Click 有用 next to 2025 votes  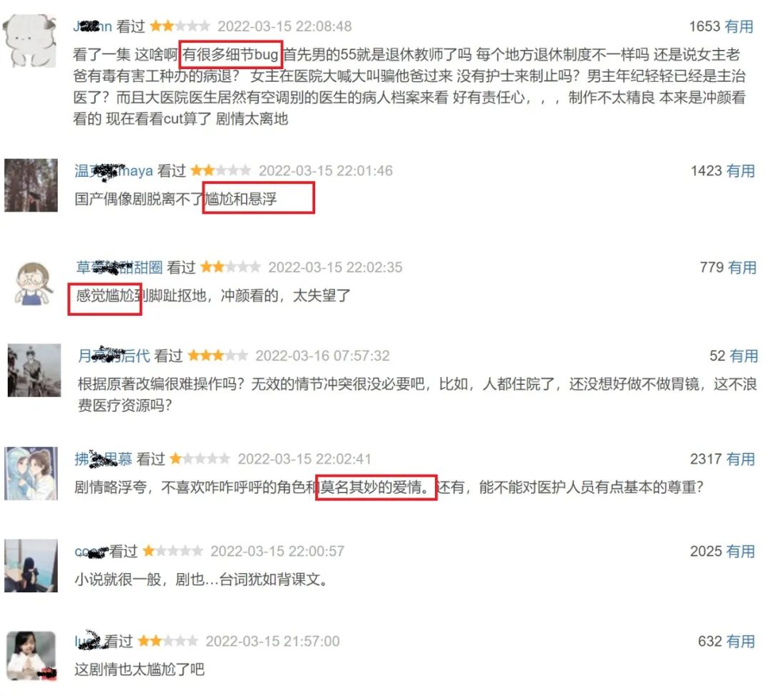740,551
